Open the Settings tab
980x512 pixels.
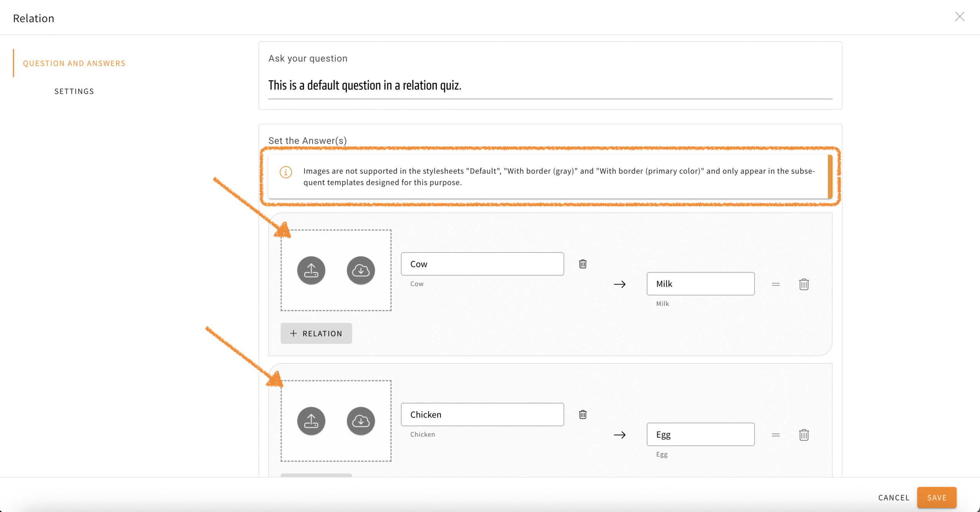pyautogui.click(x=74, y=91)
